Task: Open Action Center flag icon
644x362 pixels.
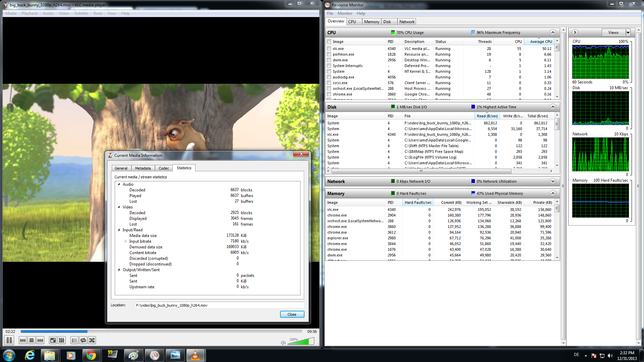Action: coord(594,356)
